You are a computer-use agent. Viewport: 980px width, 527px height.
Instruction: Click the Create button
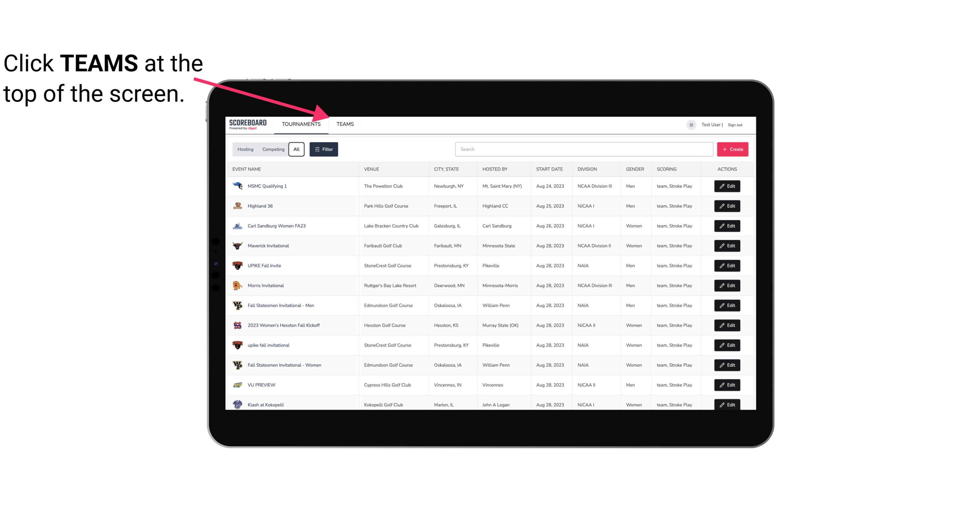[732, 149]
